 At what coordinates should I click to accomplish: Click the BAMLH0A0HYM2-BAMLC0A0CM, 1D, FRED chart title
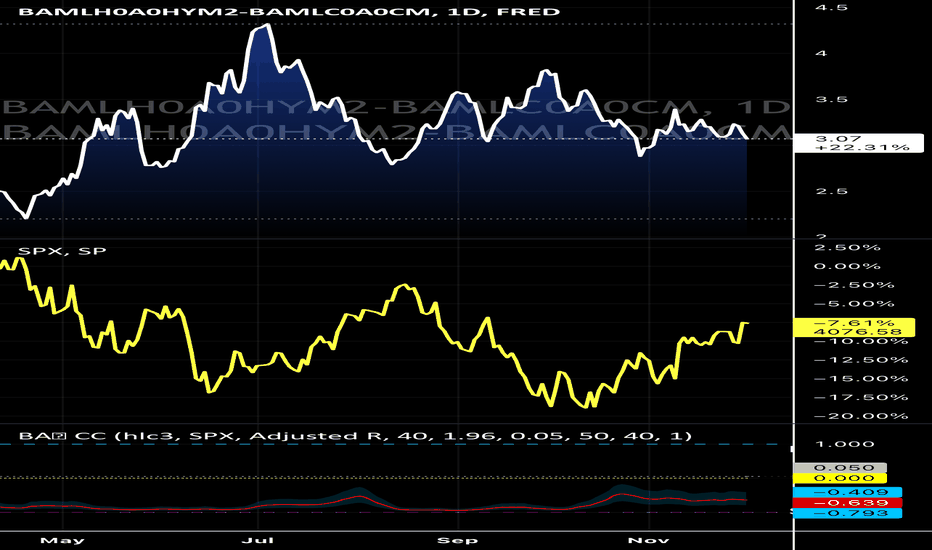coord(289,12)
